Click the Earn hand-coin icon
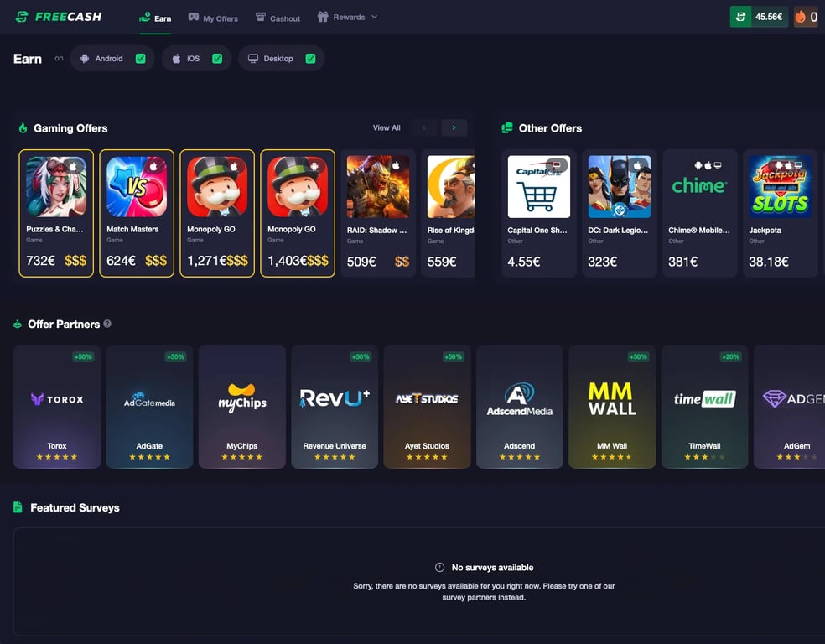 145,17
